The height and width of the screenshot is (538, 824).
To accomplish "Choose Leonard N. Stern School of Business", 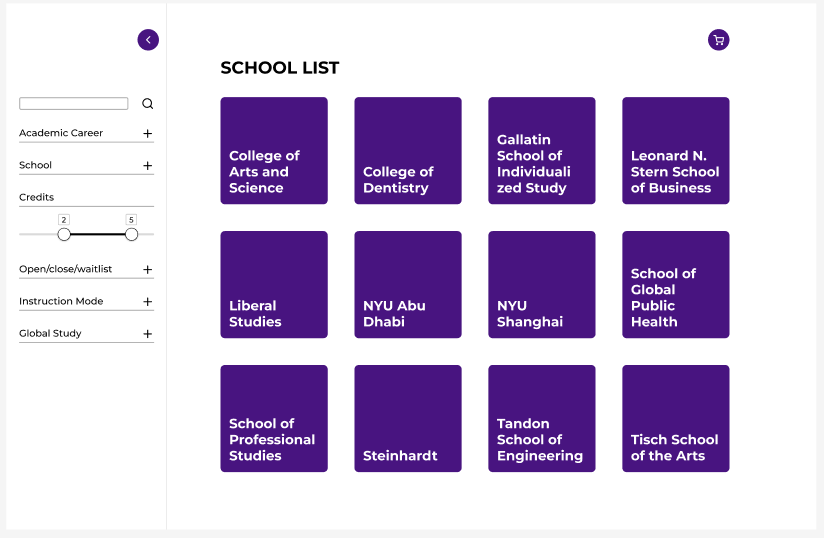I will coord(676,150).
